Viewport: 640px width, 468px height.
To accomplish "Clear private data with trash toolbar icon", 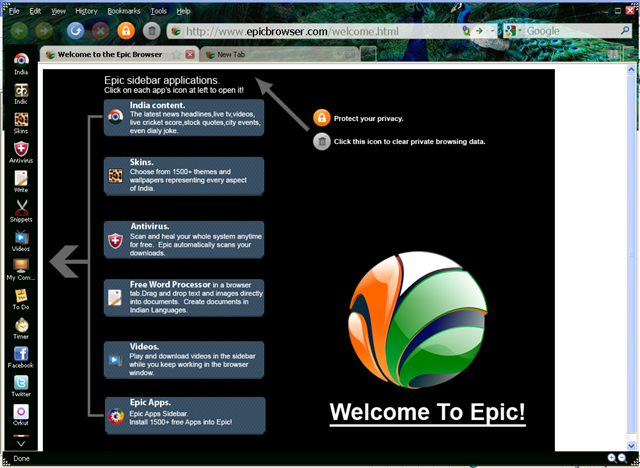I will coord(151,31).
